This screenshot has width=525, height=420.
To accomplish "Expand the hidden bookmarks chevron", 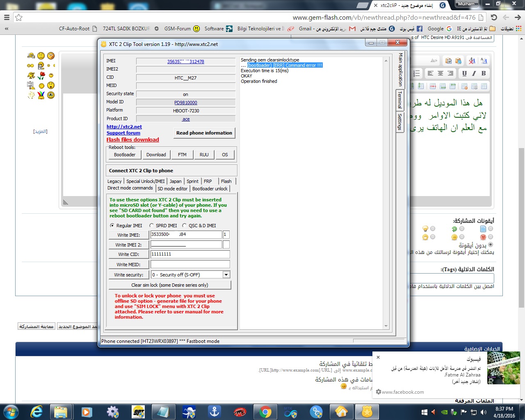I will point(7,29).
